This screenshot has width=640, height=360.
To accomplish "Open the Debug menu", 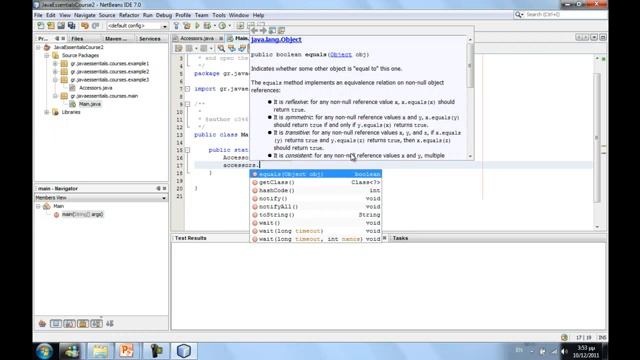I will coord(164,15).
